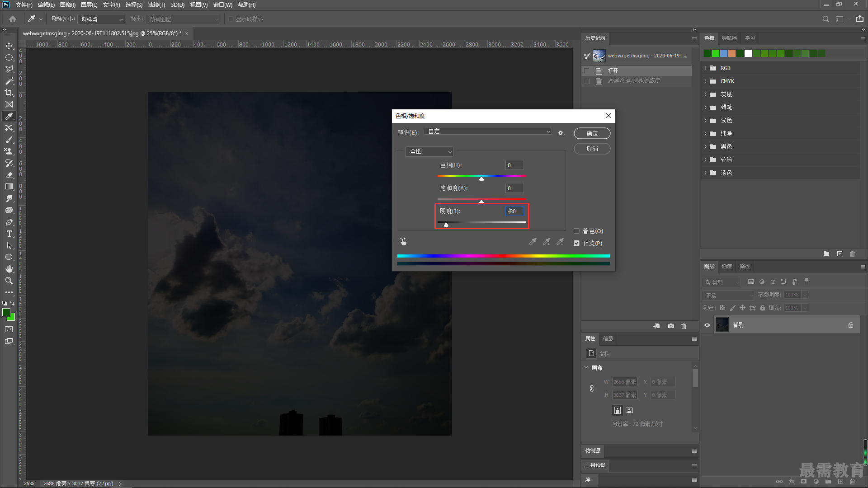Open the Sample Size dropdown
The height and width of the screenshot is (488, 868).
coord(101,19)
